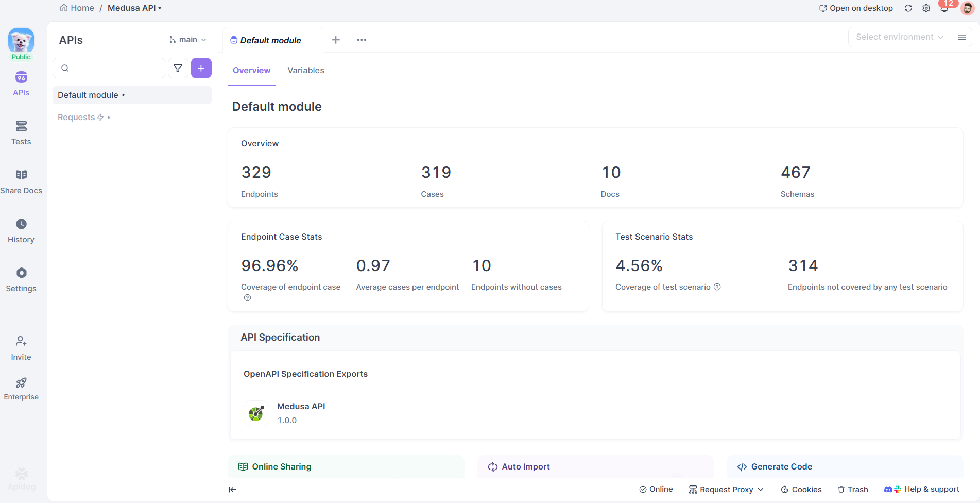Viewport: 980px width, 503px height.
Task: Open the top bar settings gear
Action: (926, 8)
